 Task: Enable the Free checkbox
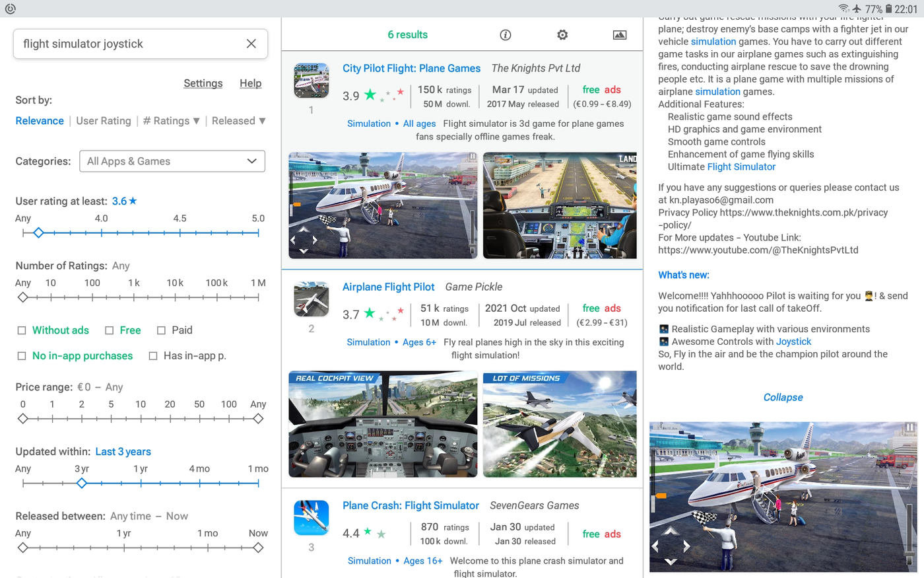(110, 330)
